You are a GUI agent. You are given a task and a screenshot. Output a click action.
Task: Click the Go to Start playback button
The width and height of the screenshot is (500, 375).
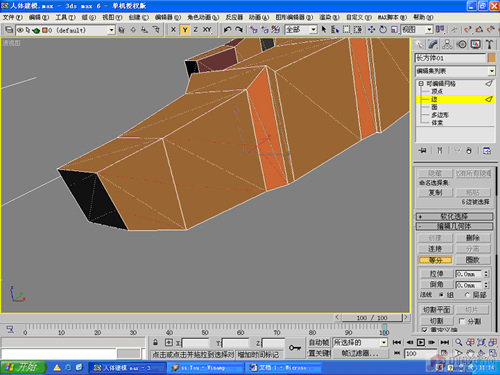pyautogui.click(x=397, y=342)
